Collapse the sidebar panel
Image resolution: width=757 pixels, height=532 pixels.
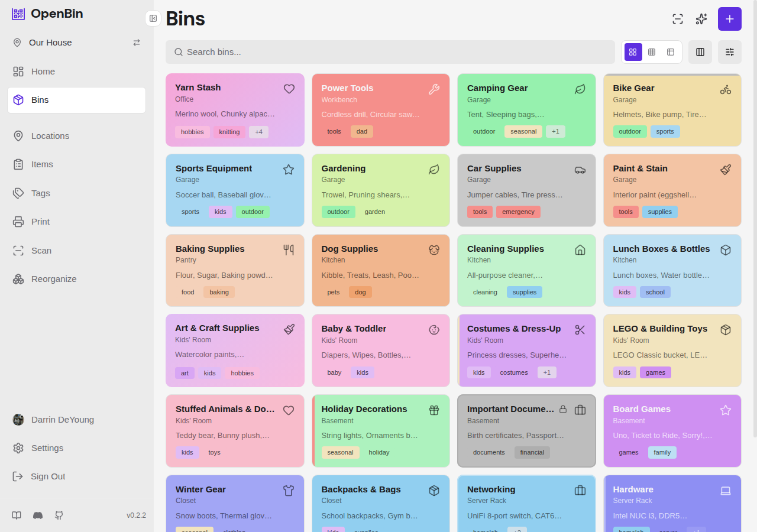coord(153,18)
